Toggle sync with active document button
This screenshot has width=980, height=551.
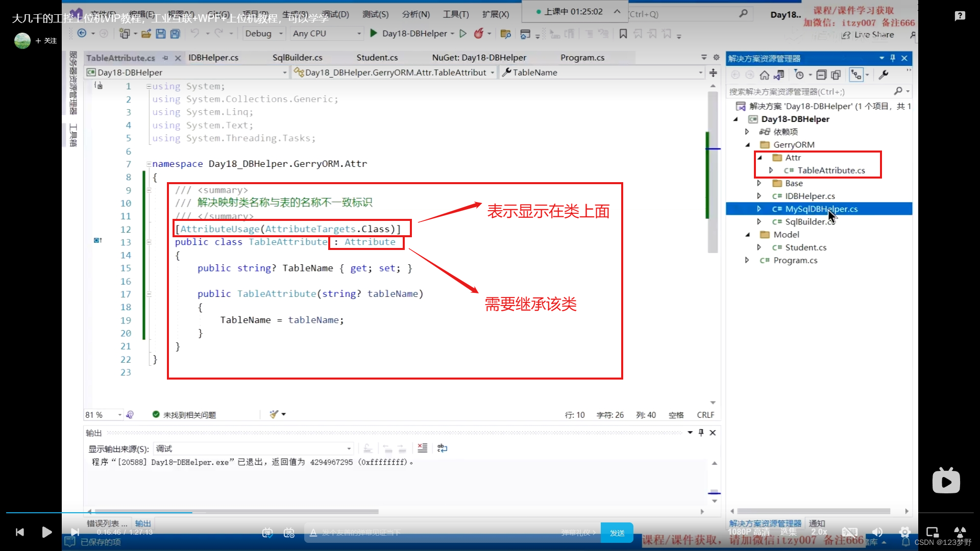pos(856,75)
